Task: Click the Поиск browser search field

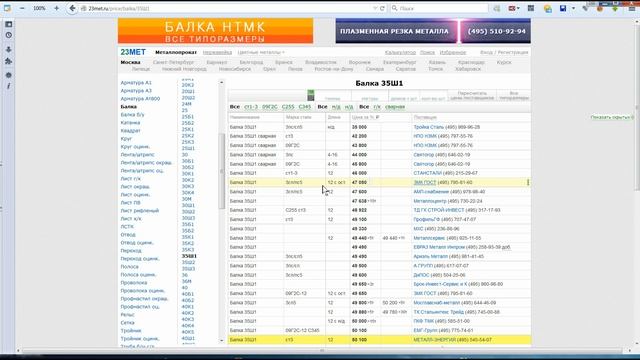Action: (x=439, y=8)
